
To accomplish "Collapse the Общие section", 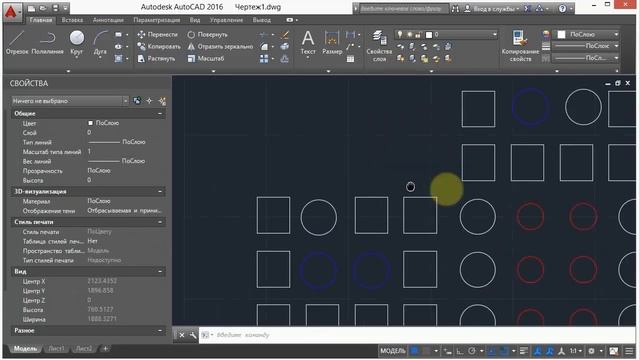I will coord(160,113).
